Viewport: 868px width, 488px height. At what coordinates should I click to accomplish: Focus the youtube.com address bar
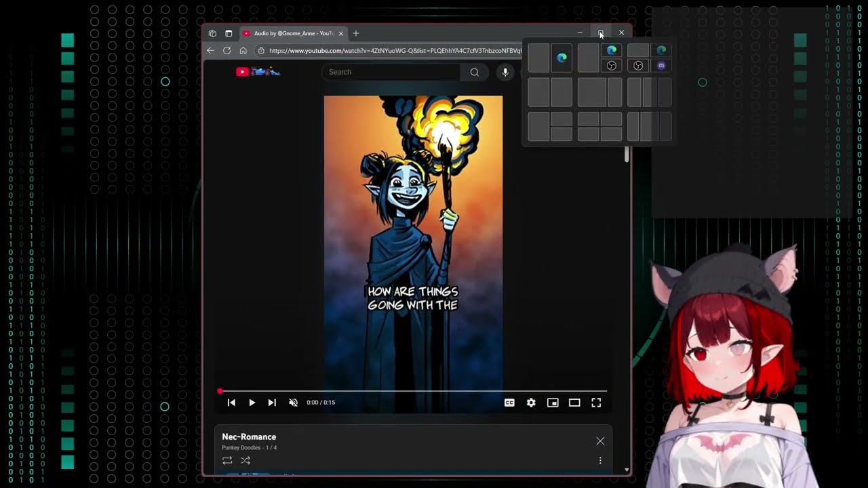click(x=395, y=51)
